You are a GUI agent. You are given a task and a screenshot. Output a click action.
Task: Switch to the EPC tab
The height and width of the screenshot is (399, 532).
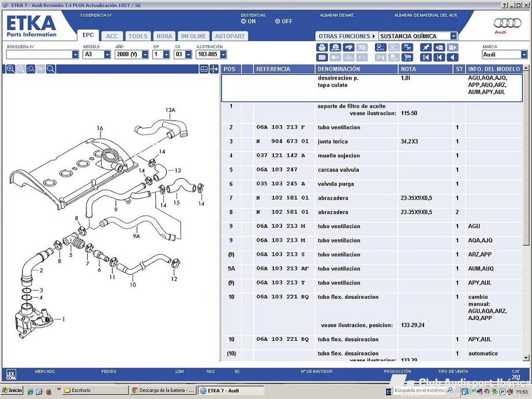88,35
